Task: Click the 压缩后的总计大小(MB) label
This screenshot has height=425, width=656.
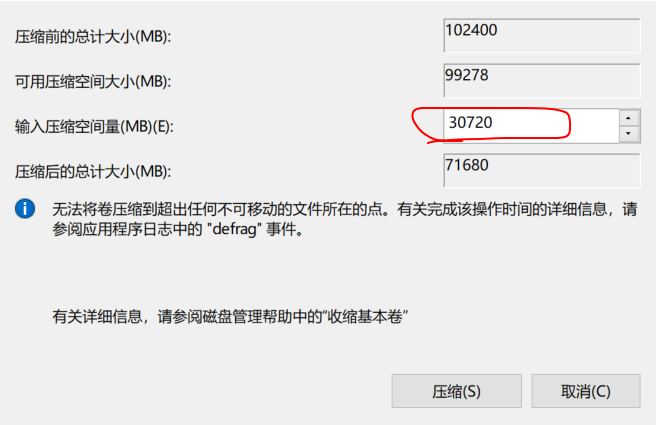Action: pyautogui.click(x=93, y=172)
